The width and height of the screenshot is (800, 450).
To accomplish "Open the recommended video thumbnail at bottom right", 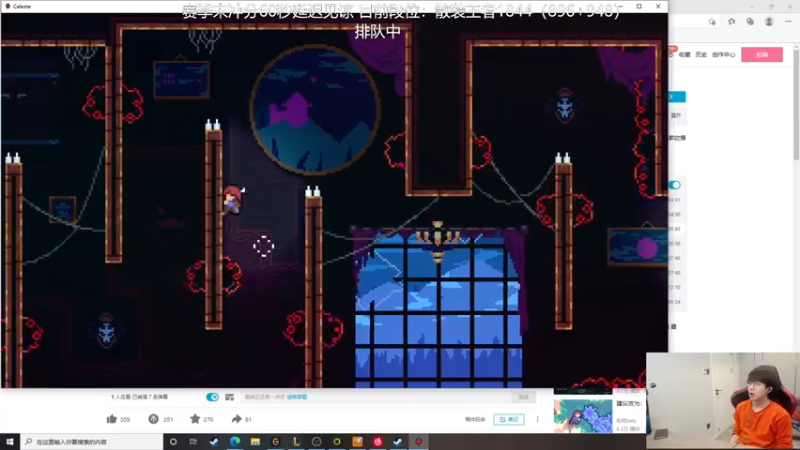I will (x=583, y=416).
